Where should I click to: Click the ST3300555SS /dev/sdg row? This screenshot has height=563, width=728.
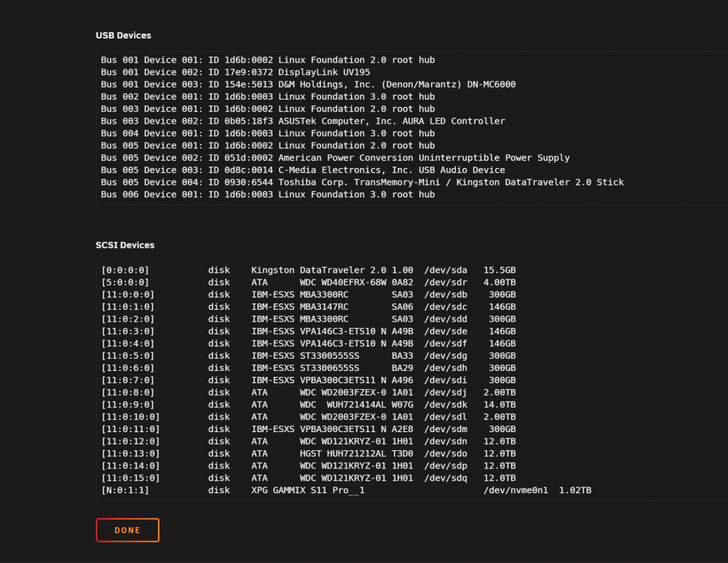click(x=309, y=356)
